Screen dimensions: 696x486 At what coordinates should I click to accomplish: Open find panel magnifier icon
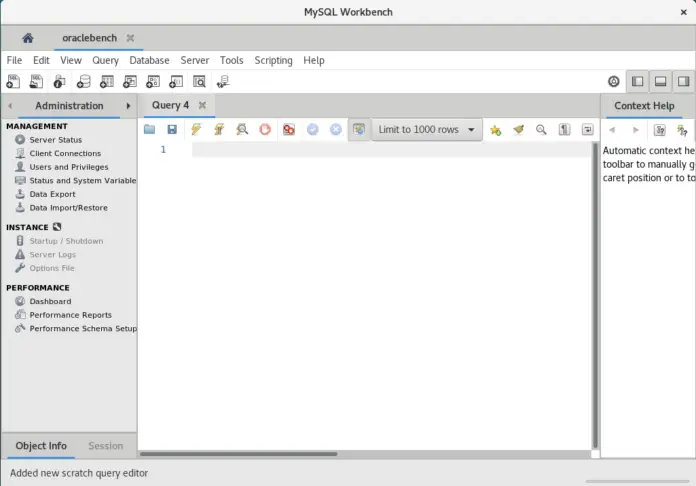pos(541,130)
